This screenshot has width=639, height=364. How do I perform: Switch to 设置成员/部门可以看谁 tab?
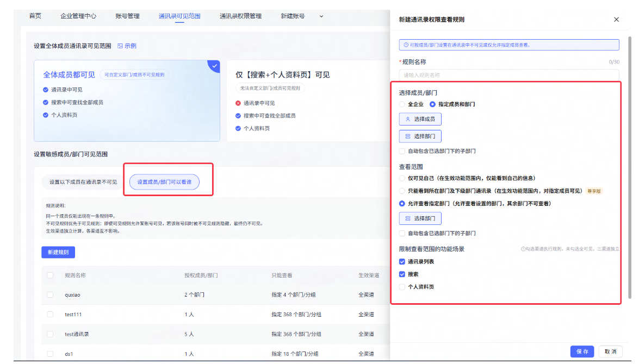point(164,182)
